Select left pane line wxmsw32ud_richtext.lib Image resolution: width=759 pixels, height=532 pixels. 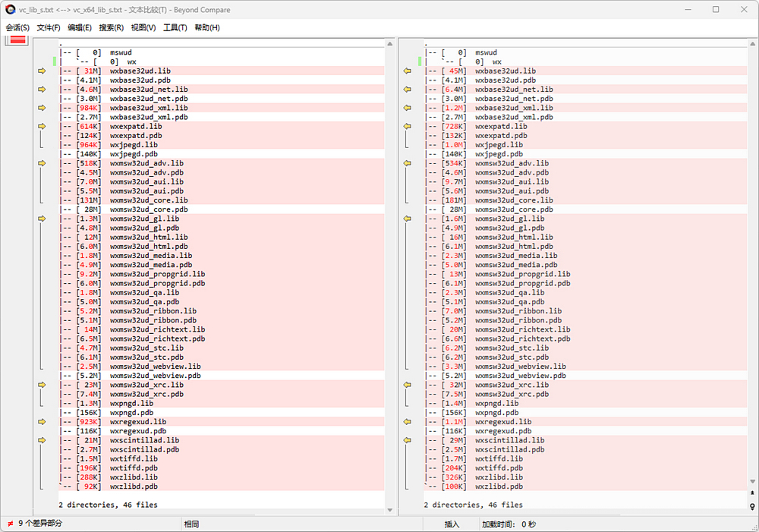(222, 329)
